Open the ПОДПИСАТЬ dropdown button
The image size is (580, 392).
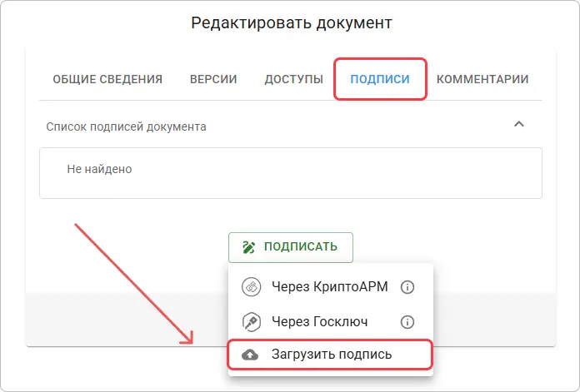coord(291,247)
